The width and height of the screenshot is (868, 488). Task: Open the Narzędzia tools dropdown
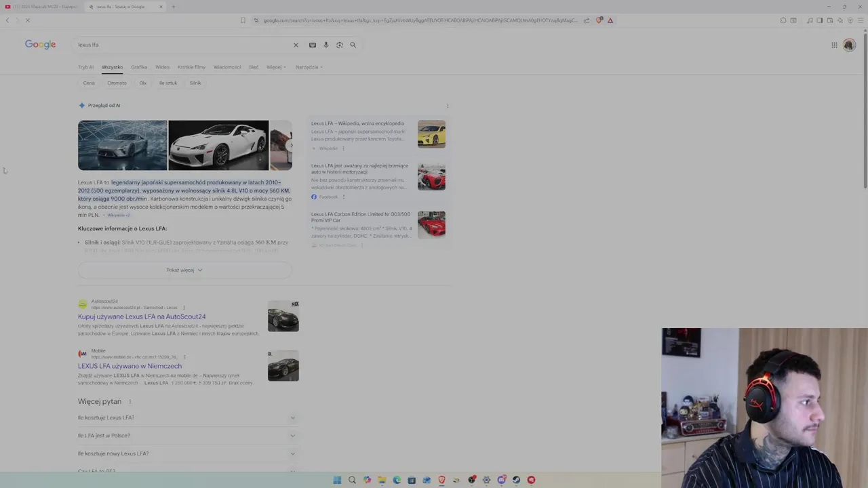[x=309, y=67]
